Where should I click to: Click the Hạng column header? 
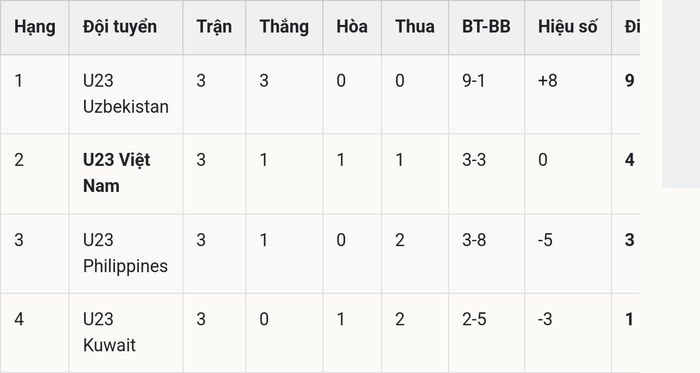34,27
